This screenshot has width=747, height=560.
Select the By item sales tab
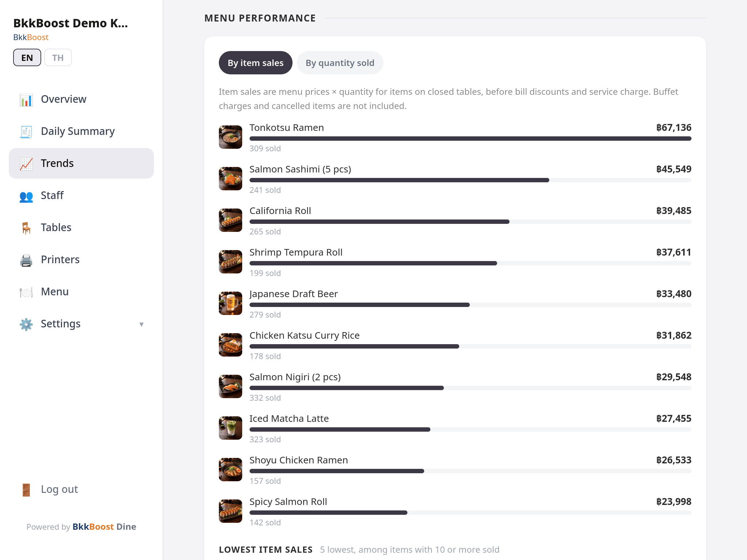pyautogui.click(x=256, y=63)
